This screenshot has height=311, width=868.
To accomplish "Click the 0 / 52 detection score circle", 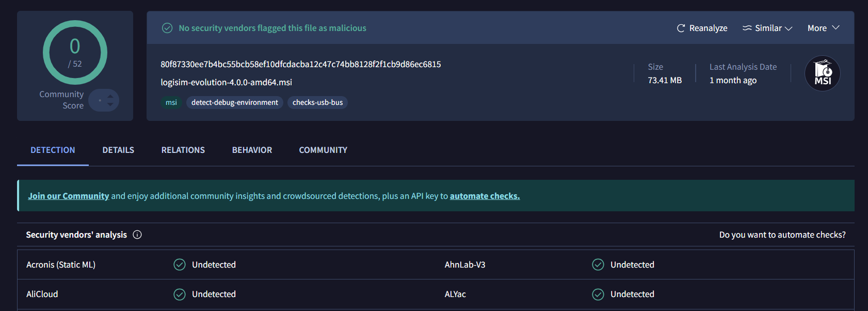I will [x=75, y=52].
